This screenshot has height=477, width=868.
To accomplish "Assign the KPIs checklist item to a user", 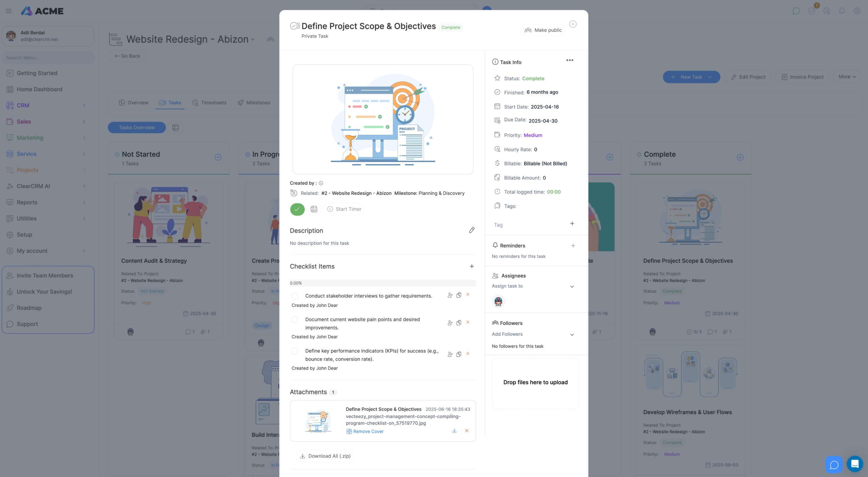I will click(450, 354).
